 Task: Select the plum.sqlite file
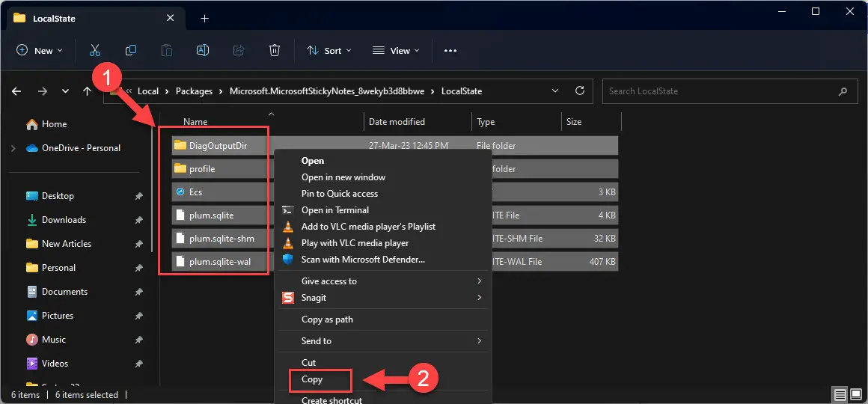point(212,215)
